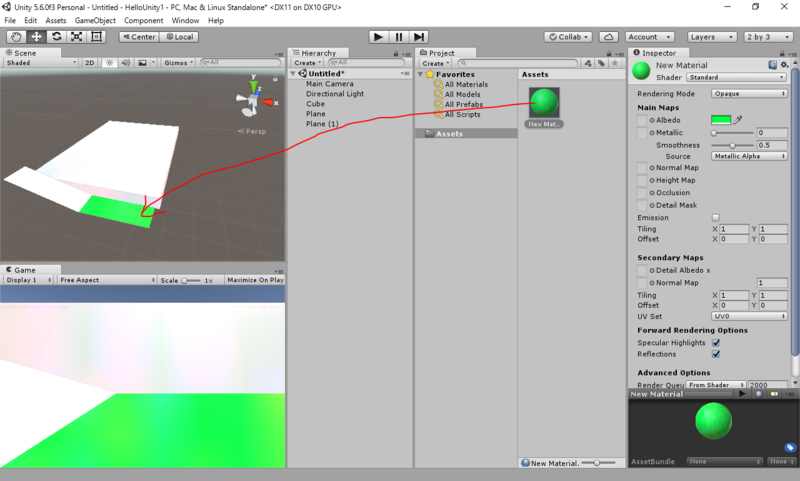The width and height of the screenshot is (800, 481).
Task: Select Directional Light in Hierarchy
Action: (335, 94)
